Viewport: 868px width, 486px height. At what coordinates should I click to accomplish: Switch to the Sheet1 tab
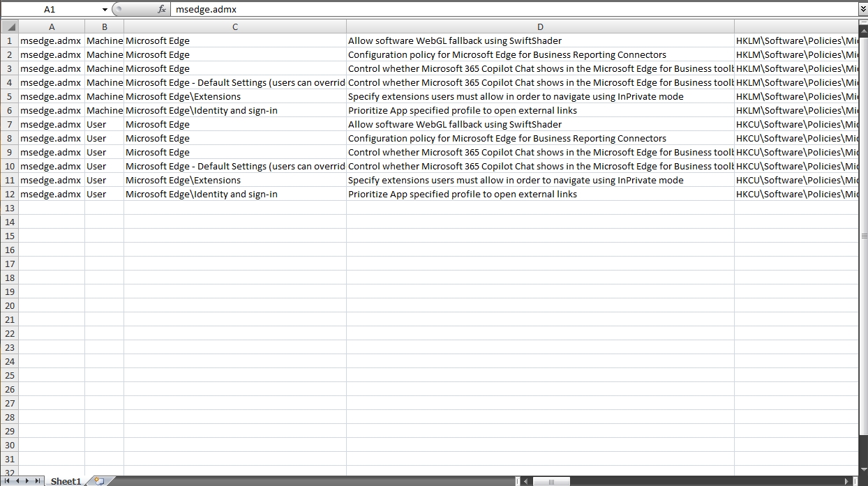(x=66, y=481)
